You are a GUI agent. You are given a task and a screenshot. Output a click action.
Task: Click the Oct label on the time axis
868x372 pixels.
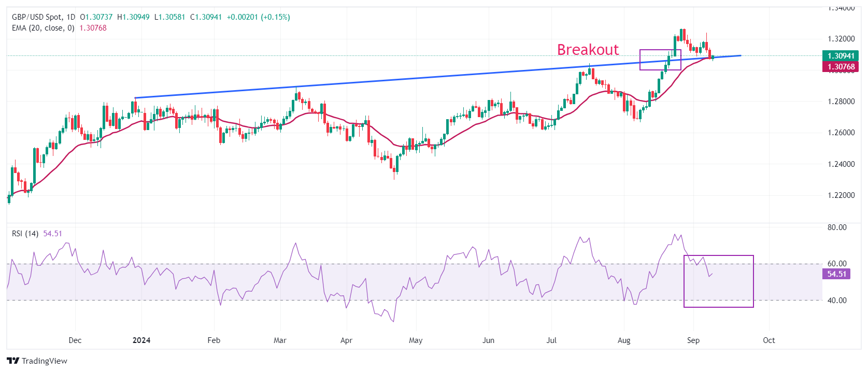(x=769, y=340)
